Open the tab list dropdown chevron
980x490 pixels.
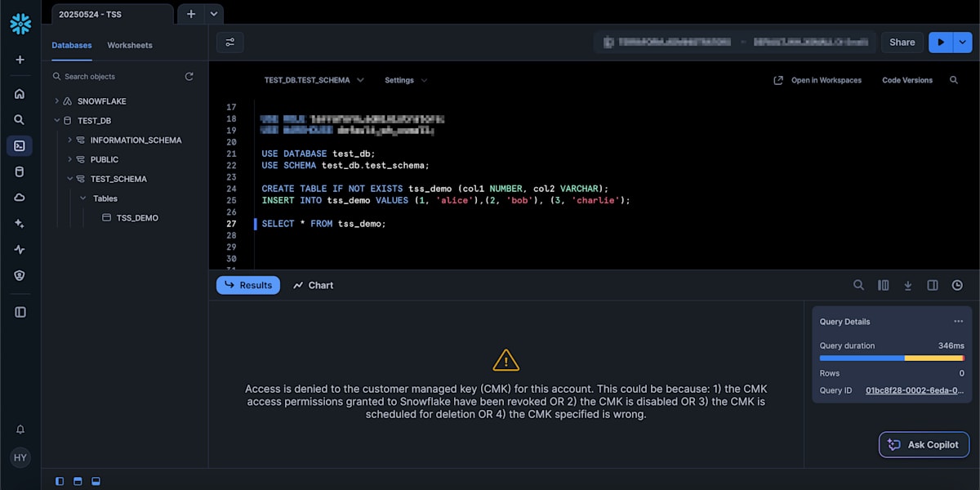pyautogui.click(x=213, y=14)
